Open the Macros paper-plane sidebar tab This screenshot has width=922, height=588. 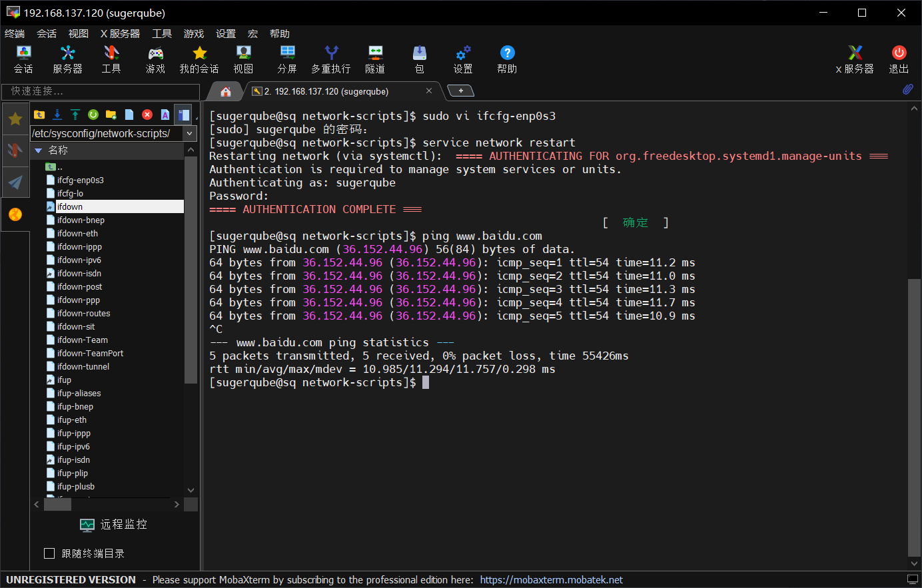(15, 182)
